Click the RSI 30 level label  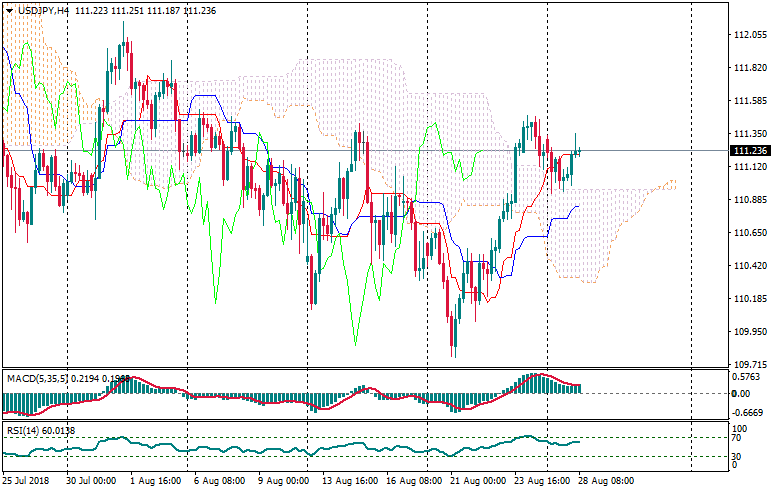click(x=738, y=456)
